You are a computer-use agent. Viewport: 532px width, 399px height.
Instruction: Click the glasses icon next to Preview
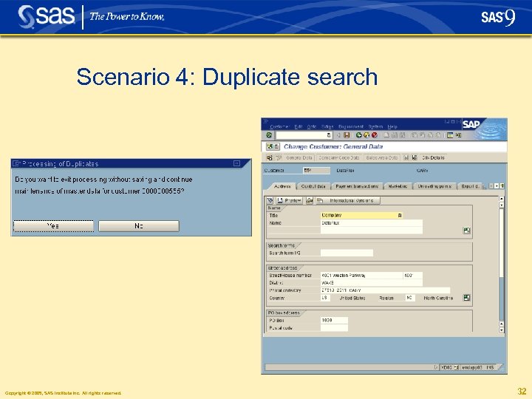pos(309,200)
